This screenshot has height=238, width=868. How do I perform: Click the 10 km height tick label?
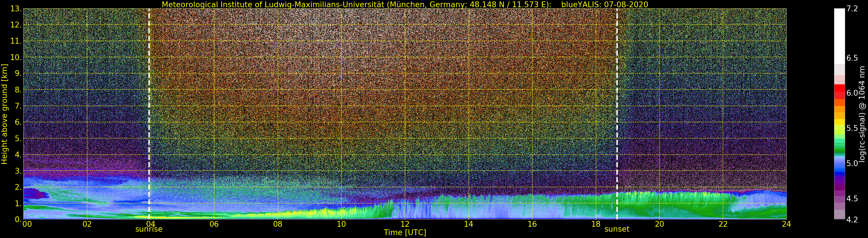(16, 57)
